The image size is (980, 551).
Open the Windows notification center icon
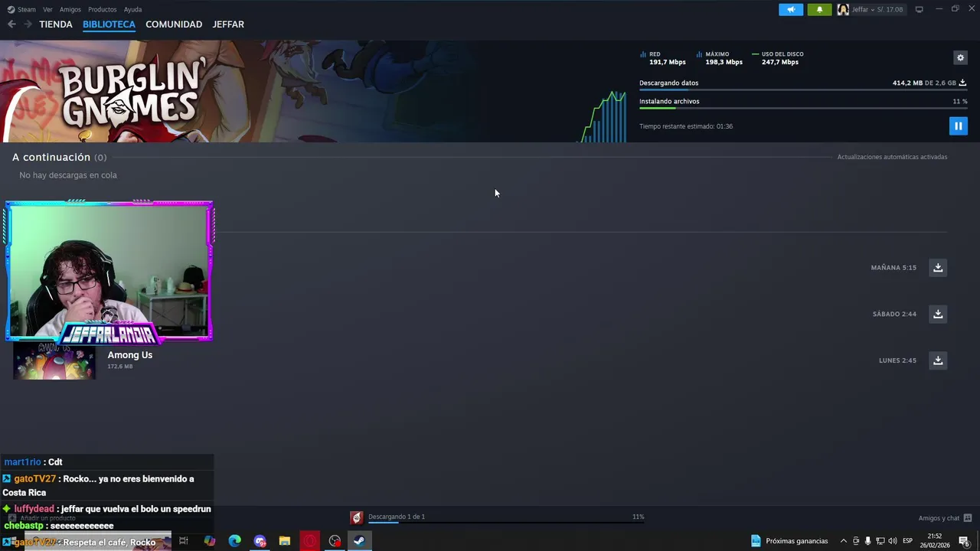[x=965, y=541]
